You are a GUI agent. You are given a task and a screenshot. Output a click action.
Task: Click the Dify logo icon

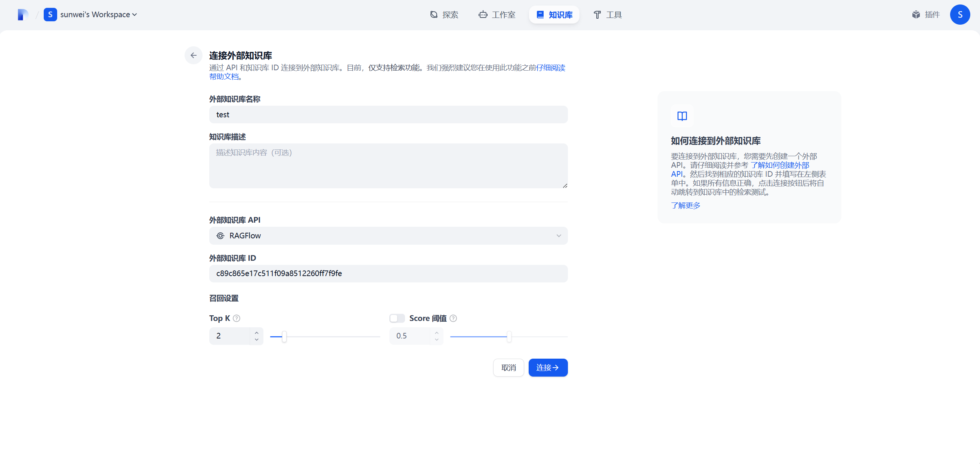click(x=23, y=15)
